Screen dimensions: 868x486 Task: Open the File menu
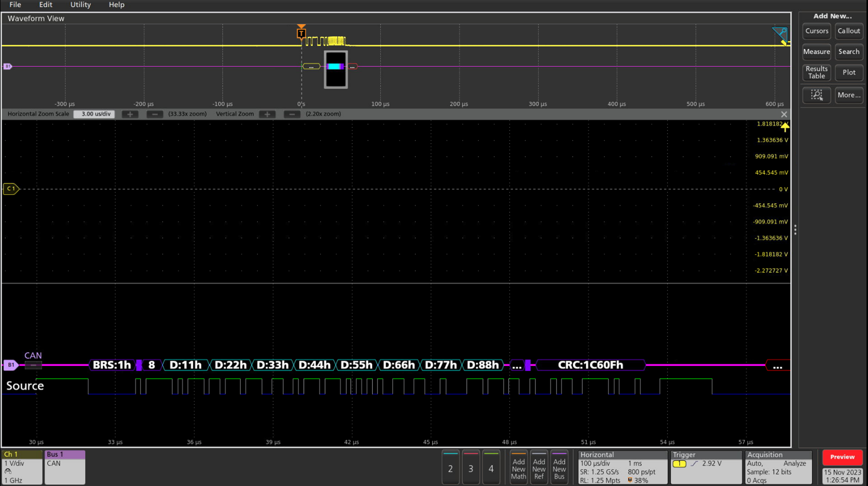[x=15, y=5]
